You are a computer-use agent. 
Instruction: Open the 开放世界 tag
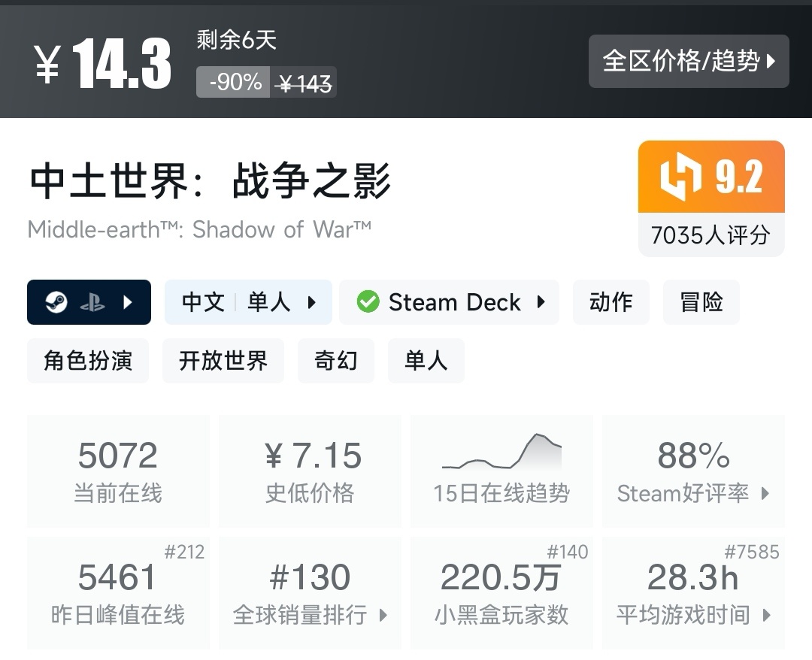(223, 361)
